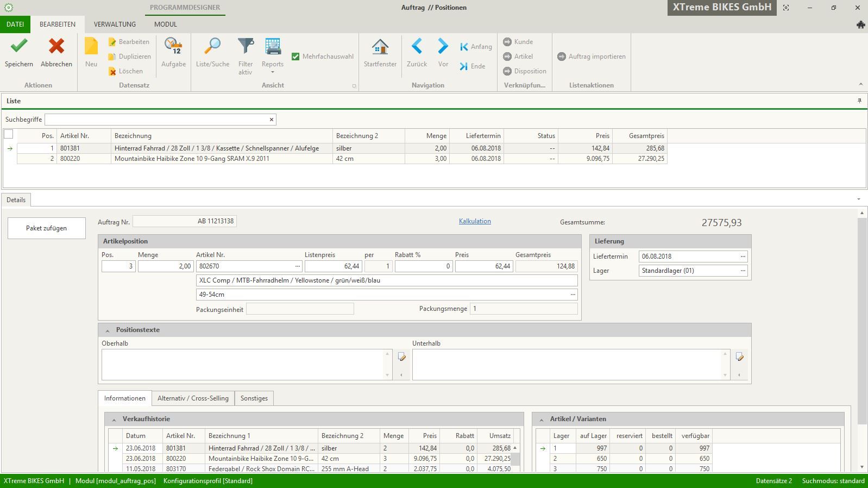Click into the Suchbegriffe search field

click(156, 120)
